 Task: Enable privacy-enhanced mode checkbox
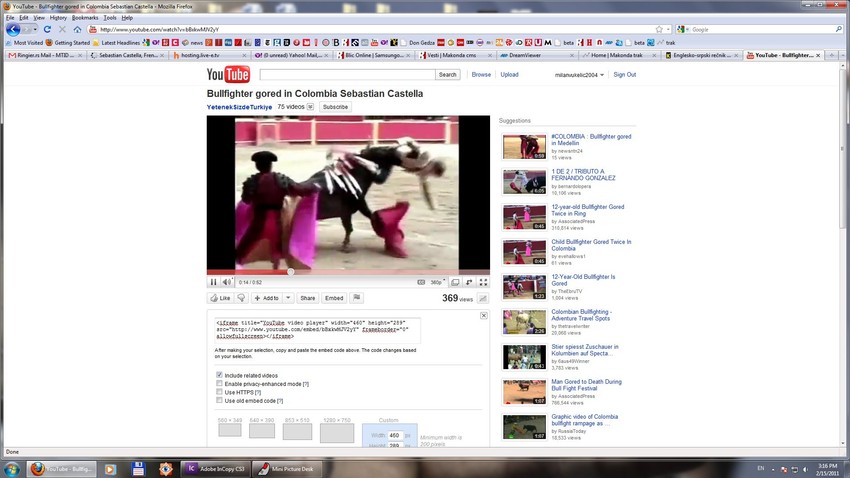220,384
